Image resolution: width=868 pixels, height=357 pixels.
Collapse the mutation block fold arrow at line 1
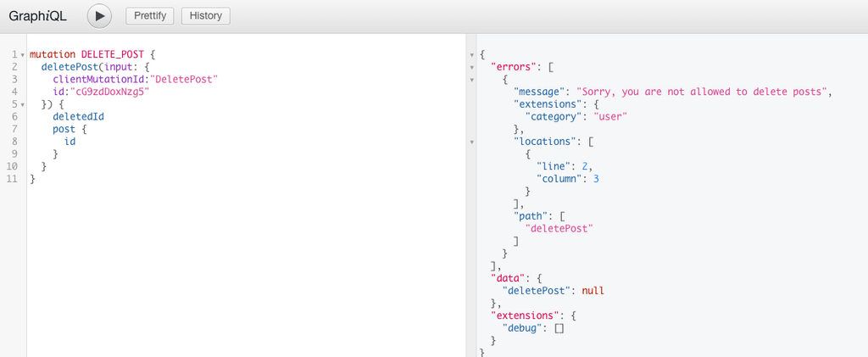click(23, 55)
